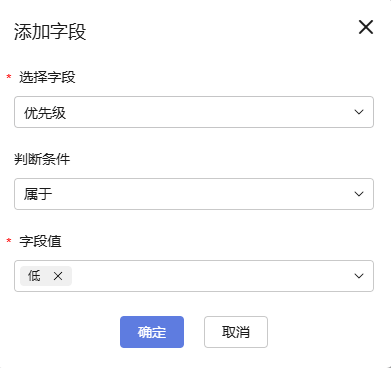Click the 选择字段 label
Viewport: 391px width, 368px height.
click(x=47, y=77)
